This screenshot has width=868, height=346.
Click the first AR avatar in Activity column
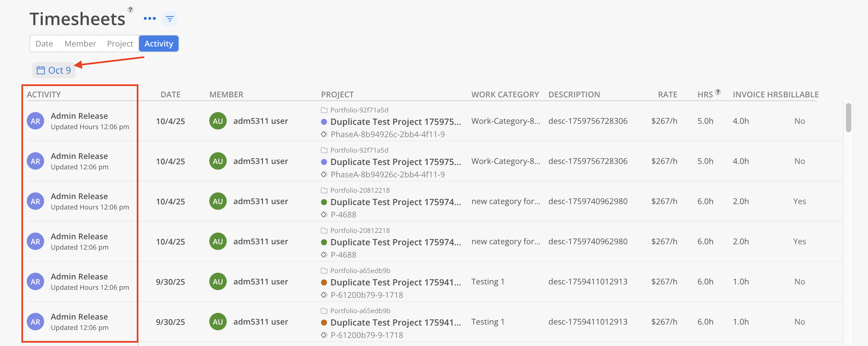click(35, 121)
